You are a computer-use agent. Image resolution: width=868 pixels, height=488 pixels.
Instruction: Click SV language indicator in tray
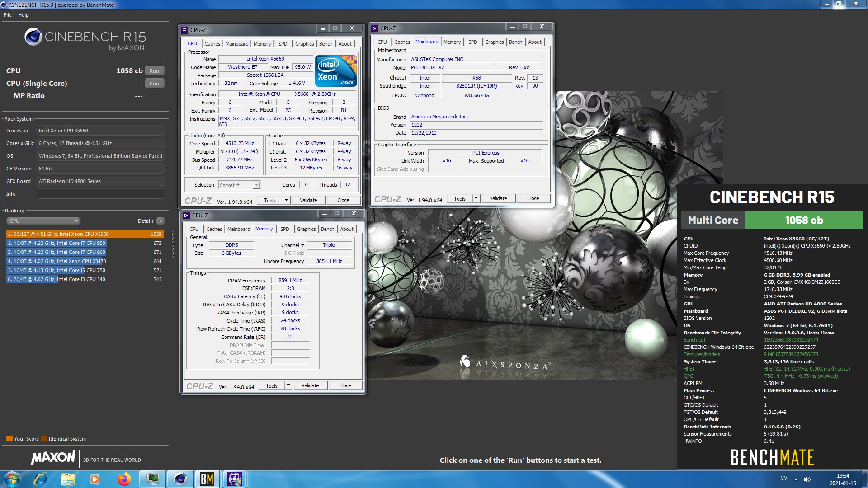pos(784,478)
